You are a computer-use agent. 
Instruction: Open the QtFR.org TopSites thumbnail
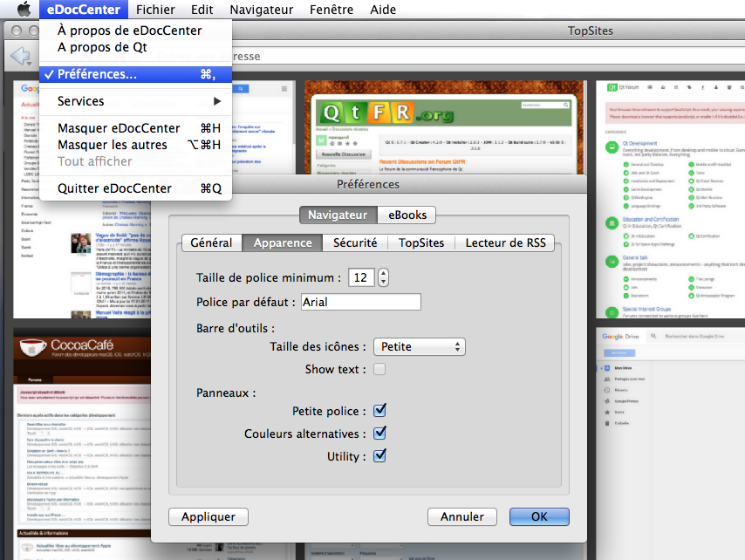click(x=444, y=127)
